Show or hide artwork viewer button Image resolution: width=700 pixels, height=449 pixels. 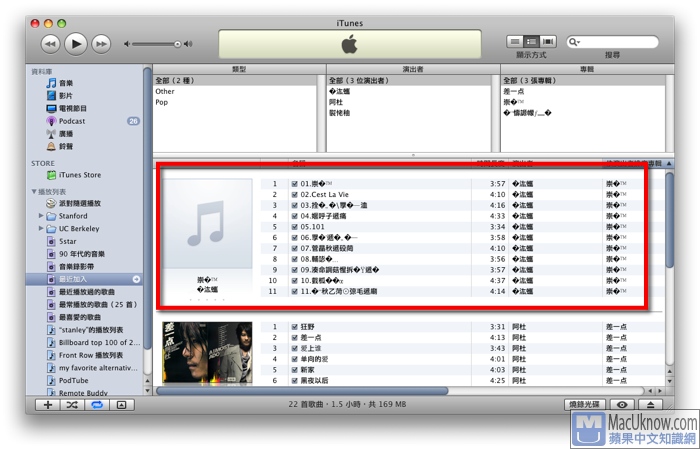point(122,405)
